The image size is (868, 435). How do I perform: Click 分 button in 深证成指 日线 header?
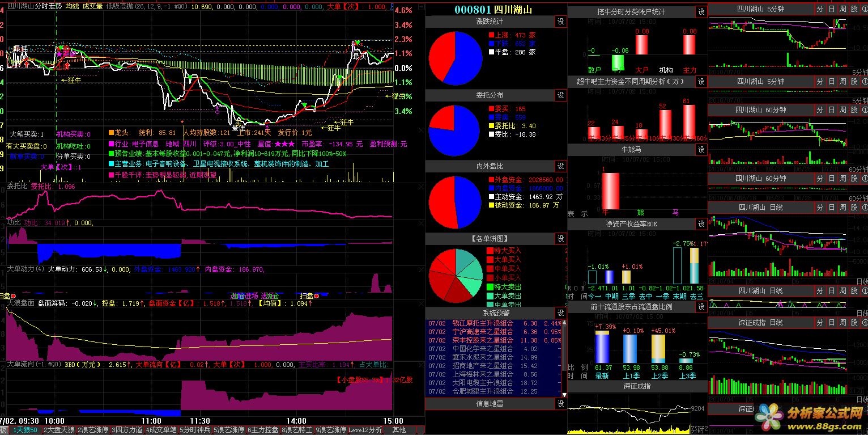click(x=821, y=322)
